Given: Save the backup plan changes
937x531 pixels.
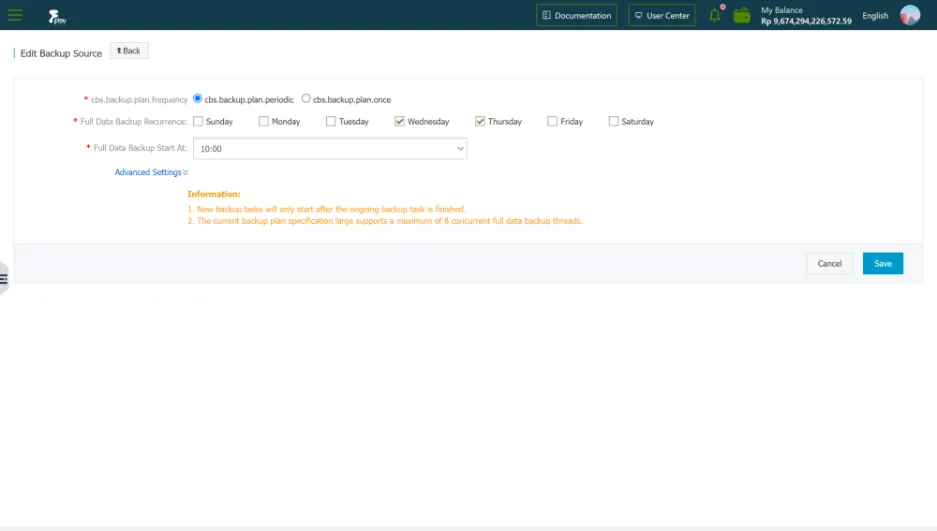Looking at the screenshot, I should click(x=882, y=263).
